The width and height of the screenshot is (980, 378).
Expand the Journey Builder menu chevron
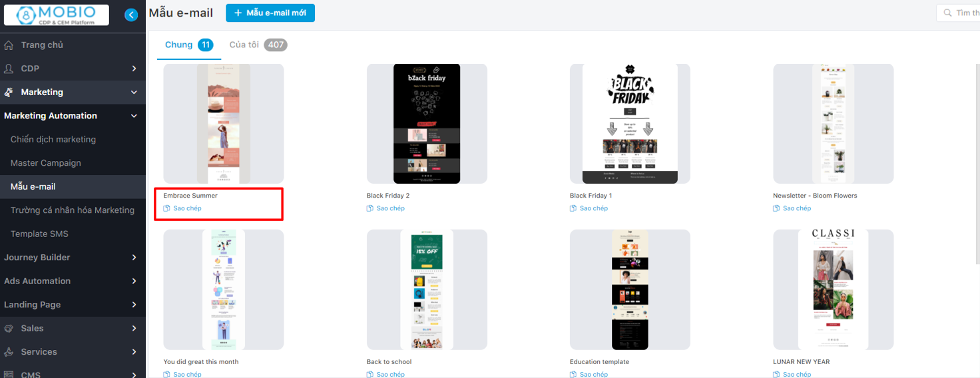[134, 258]
